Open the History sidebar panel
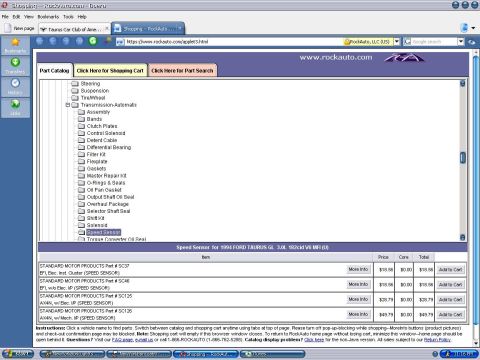 [15, 87]
